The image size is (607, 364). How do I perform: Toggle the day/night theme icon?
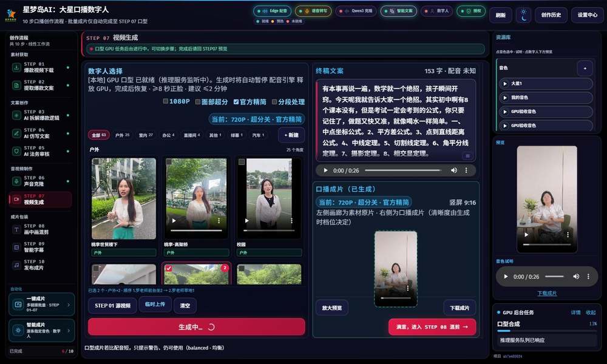(523, 15)
